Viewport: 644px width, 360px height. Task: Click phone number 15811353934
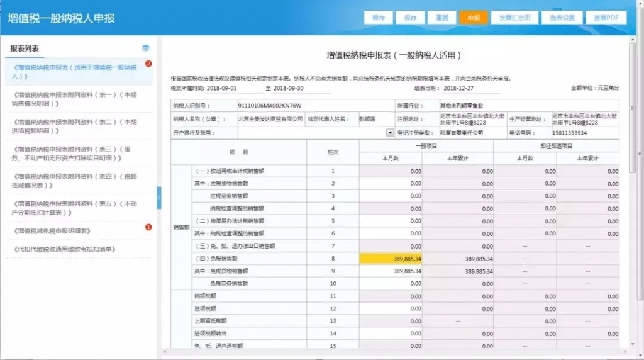click(x=569, y=133)
